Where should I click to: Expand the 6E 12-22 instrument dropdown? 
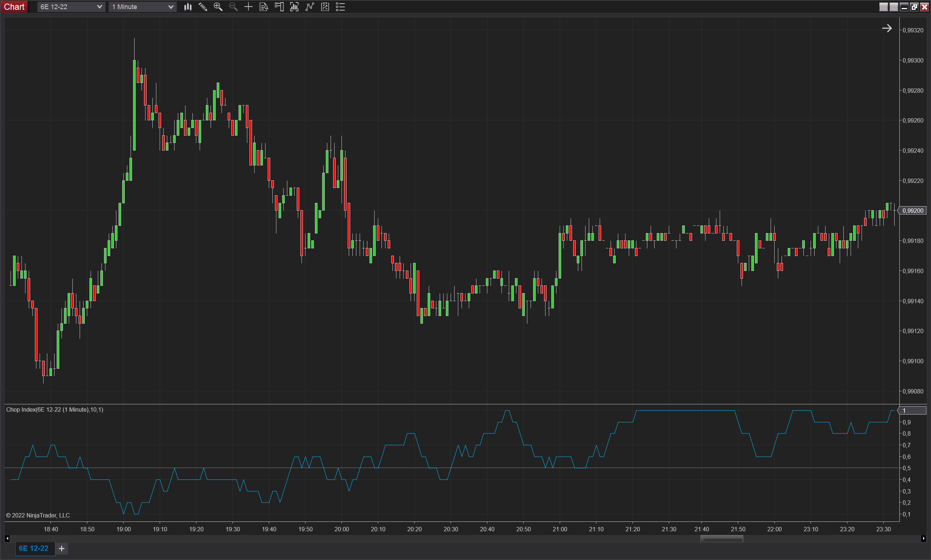click(71, 7)
